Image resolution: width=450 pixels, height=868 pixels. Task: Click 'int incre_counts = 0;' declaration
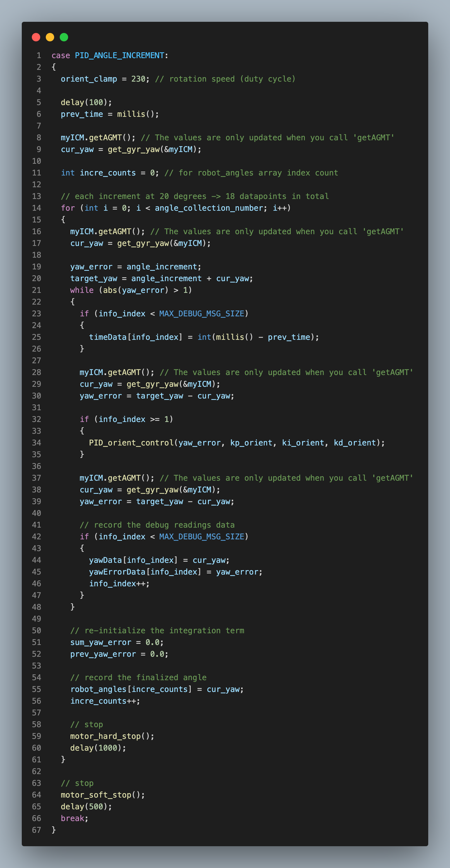(x=110, y=173)
